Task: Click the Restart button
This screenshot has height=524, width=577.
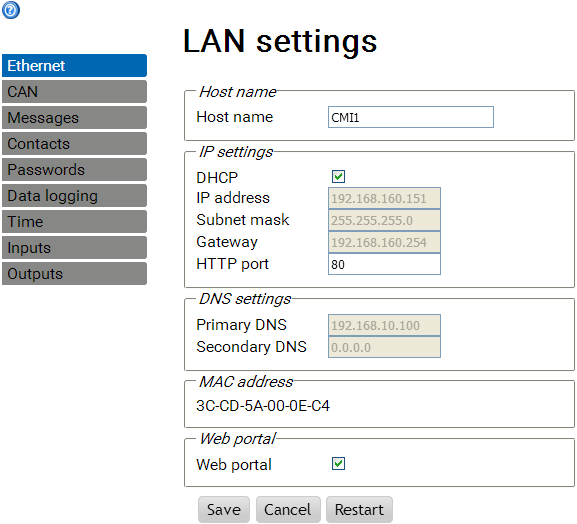Action: [359, 510]
